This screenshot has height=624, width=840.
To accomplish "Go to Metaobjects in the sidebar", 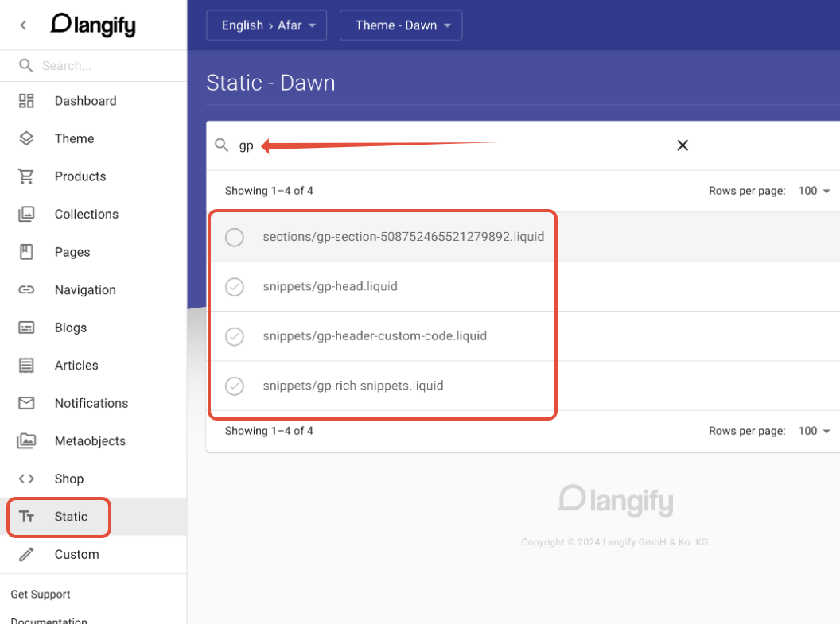I will pos(90,441).
